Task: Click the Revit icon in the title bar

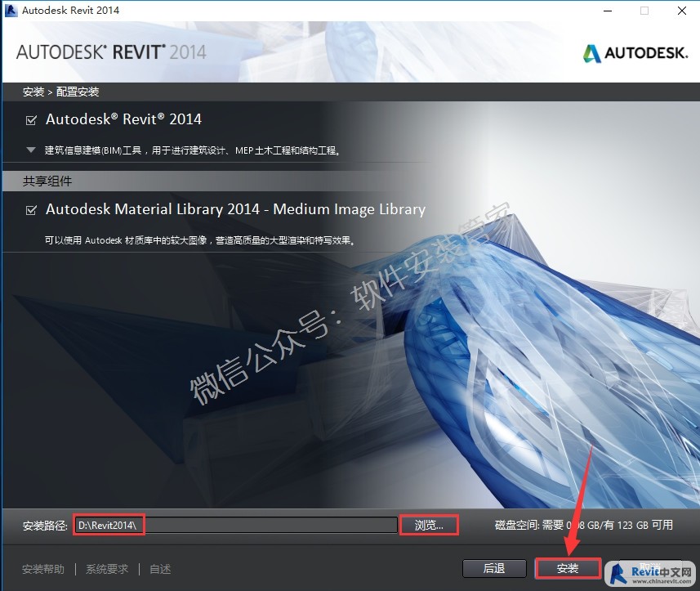Action: click(11, 10)
